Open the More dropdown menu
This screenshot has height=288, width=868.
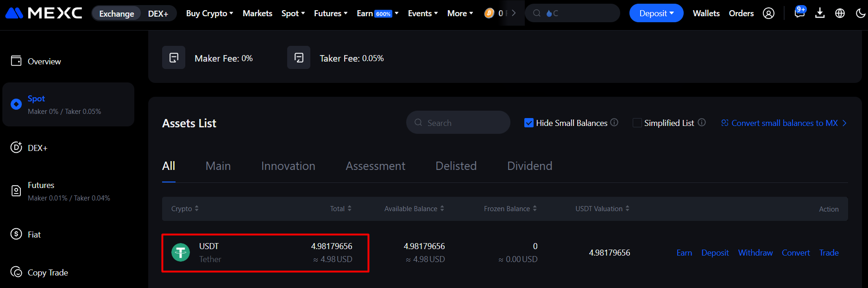point(460,13)
